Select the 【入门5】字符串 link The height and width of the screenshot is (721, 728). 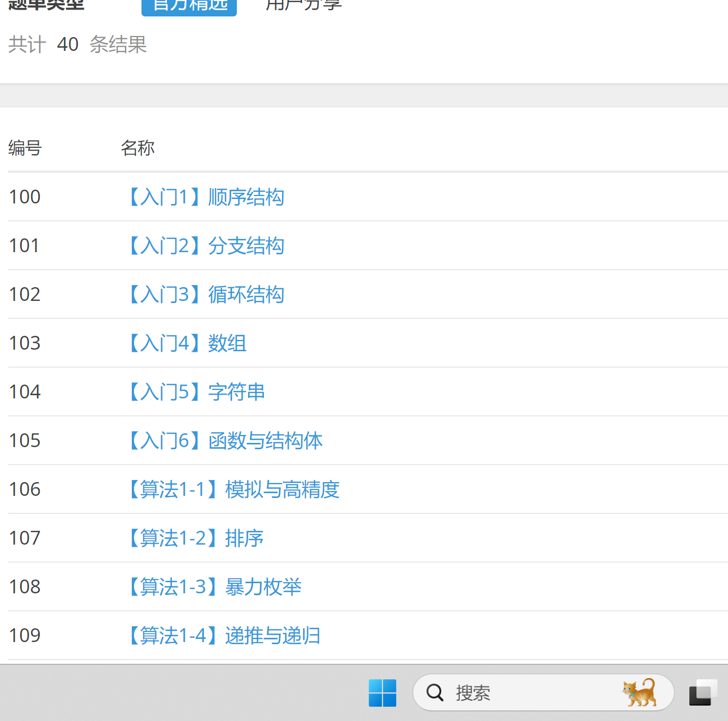196,392
